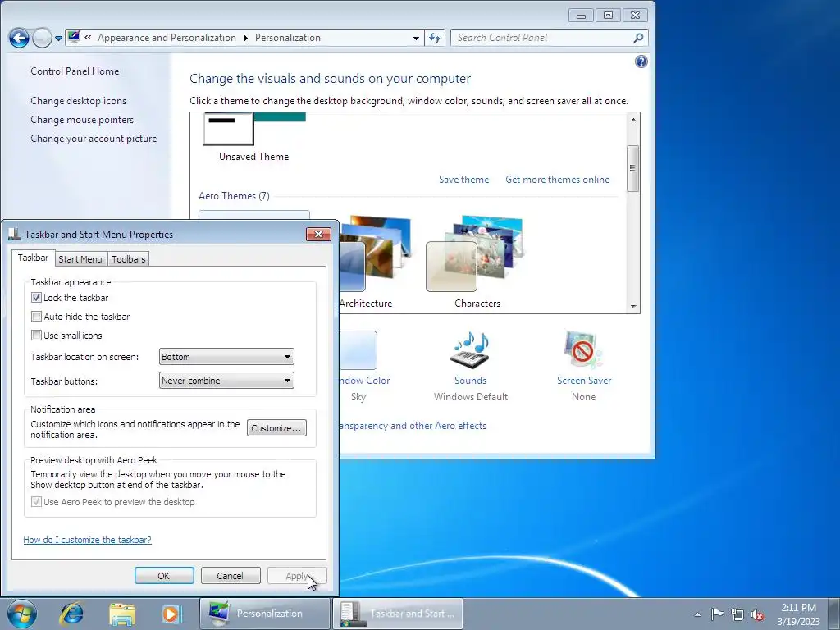Open recent pages dropdown beside the navigation arrows
The height and width of the screenshot is (630, 840).
pyautogui.click(x=58, y=39)
